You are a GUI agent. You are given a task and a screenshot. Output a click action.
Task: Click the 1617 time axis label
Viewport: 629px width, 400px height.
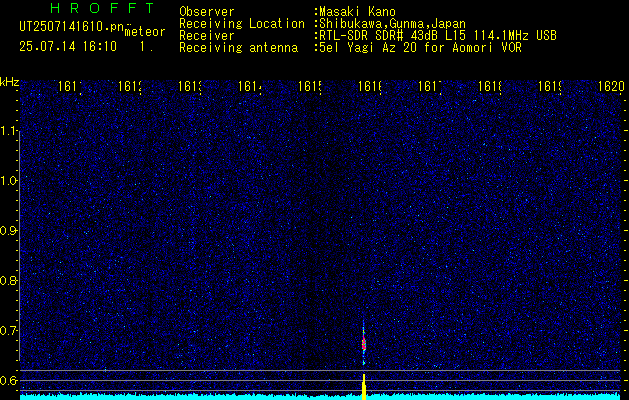430,87
